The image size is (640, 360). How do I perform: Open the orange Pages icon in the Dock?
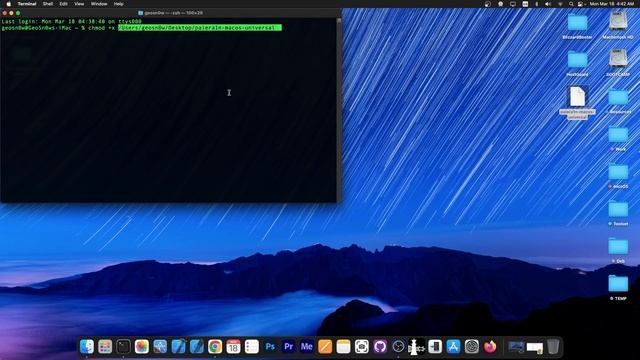coord(325,347)
